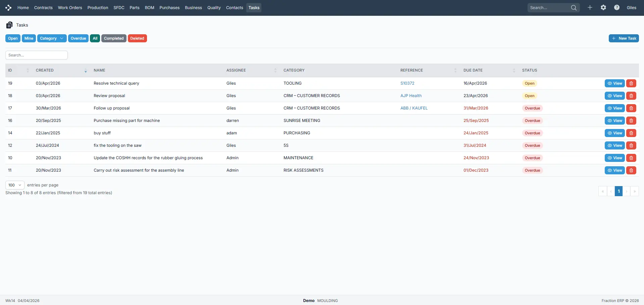Click the Fraction ERP logo icon

(8, 8)
